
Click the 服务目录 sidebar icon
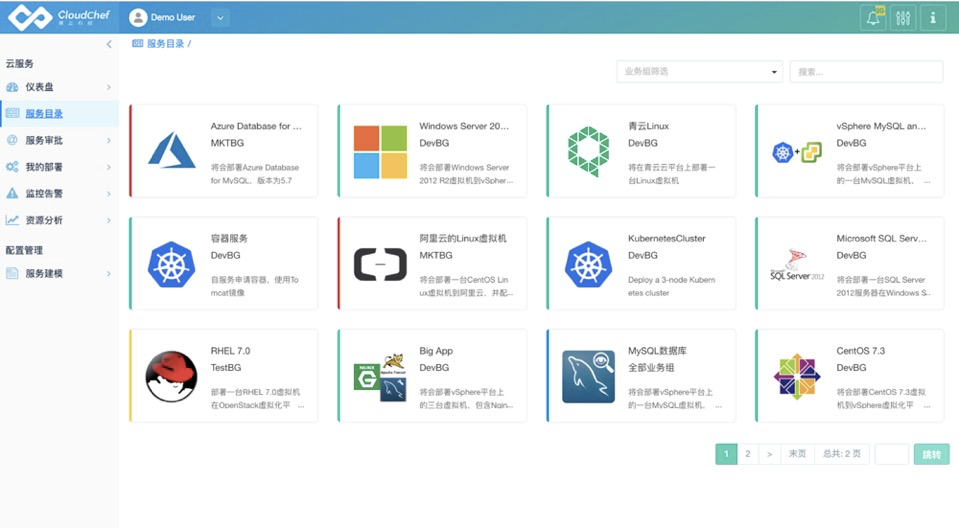[12, 113]
